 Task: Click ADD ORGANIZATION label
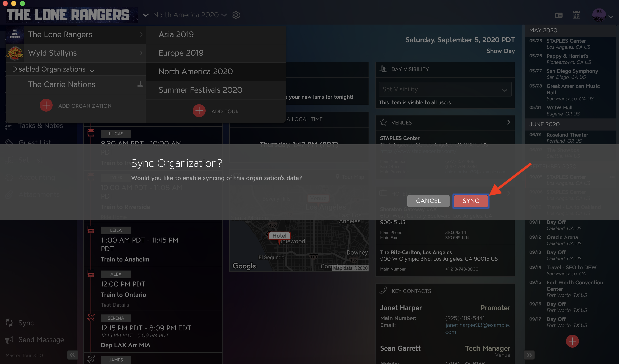pyautogui.click(x=85, y=106)
